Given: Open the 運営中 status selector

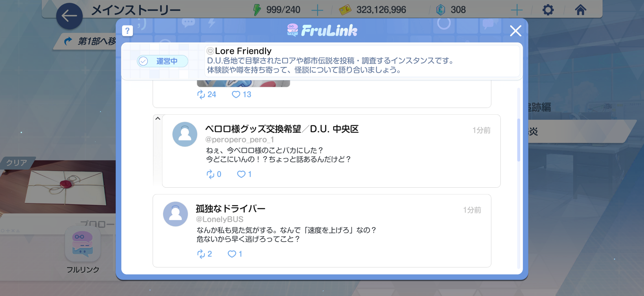Looking at the screenshot, I should (162, 61).
